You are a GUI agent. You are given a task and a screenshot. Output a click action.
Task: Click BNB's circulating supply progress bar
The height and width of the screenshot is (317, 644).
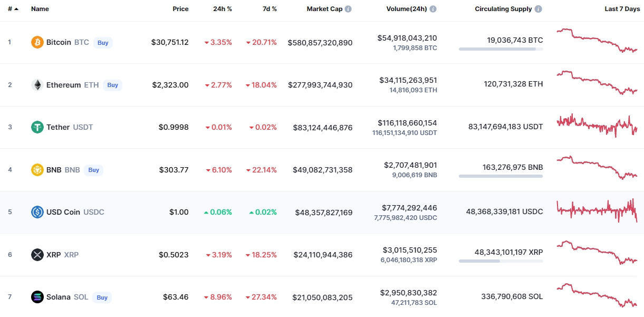coord(501,176)
